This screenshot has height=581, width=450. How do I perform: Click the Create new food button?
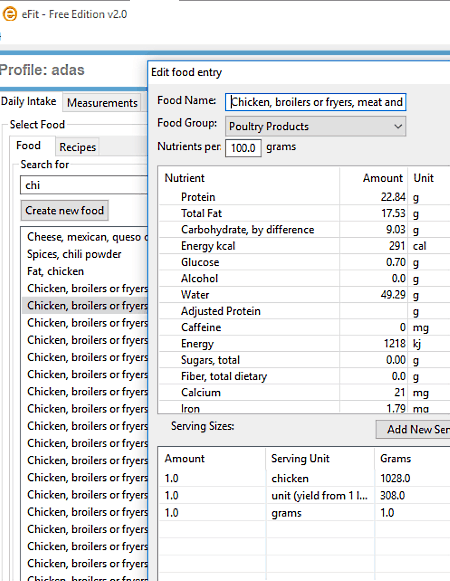click(x=64, y=210)
